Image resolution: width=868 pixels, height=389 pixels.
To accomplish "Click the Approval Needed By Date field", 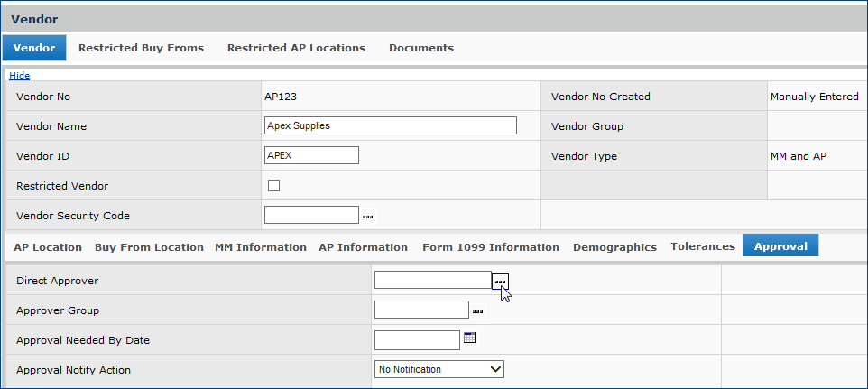I will pos(417,340).
